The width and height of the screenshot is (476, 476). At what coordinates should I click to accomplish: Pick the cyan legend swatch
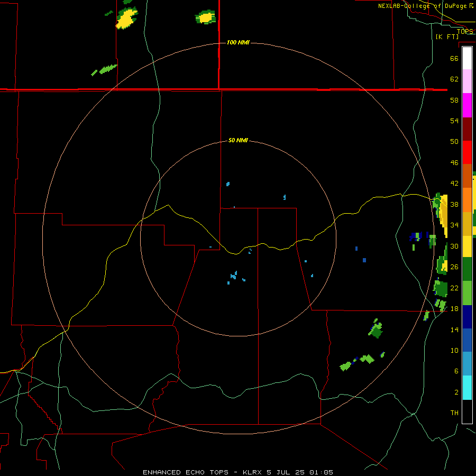click(x=467, y=388)
